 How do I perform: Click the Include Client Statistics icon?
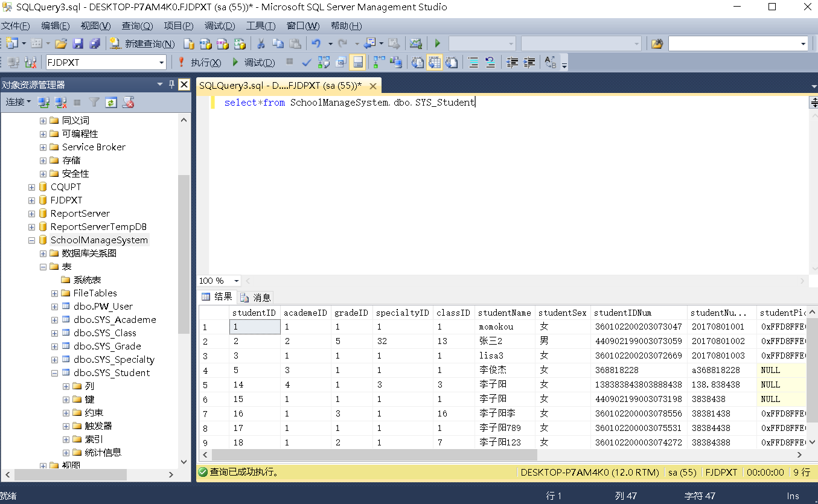click(396, 62)
